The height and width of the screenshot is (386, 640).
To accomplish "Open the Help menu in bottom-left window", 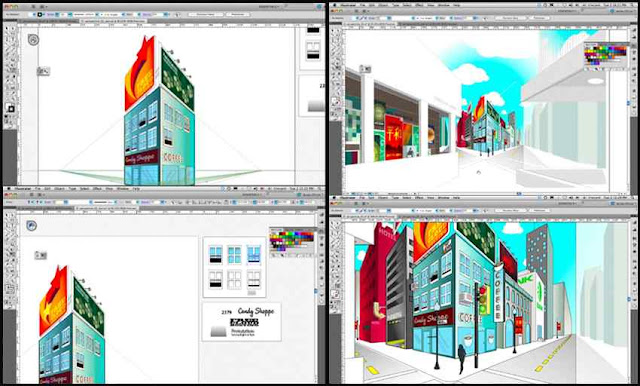I will (136, 189).
